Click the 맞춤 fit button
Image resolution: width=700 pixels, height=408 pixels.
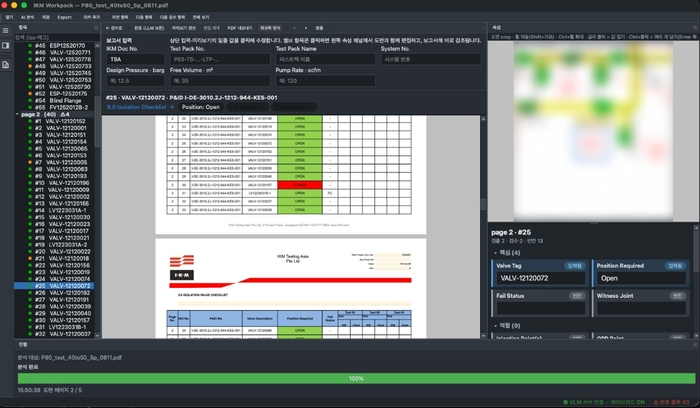point(319,28)
